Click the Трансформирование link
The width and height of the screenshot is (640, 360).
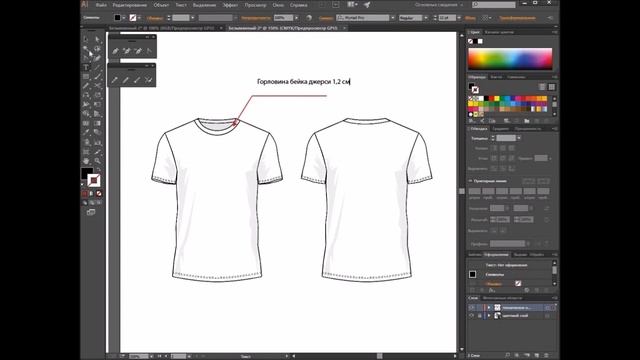click(x=517, y=18)
